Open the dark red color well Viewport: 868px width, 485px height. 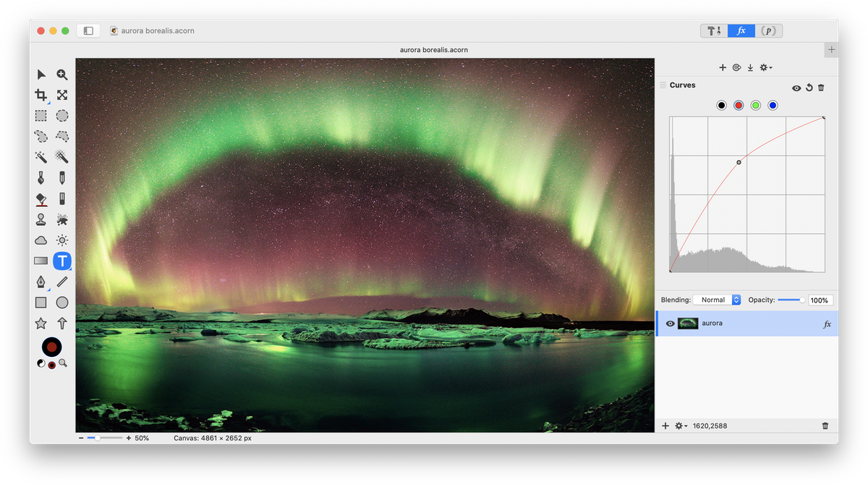51,347
